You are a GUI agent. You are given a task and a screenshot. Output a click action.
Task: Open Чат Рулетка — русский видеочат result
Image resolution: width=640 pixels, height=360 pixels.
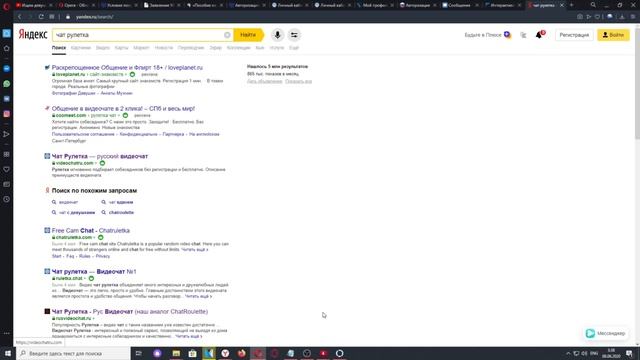100,156
